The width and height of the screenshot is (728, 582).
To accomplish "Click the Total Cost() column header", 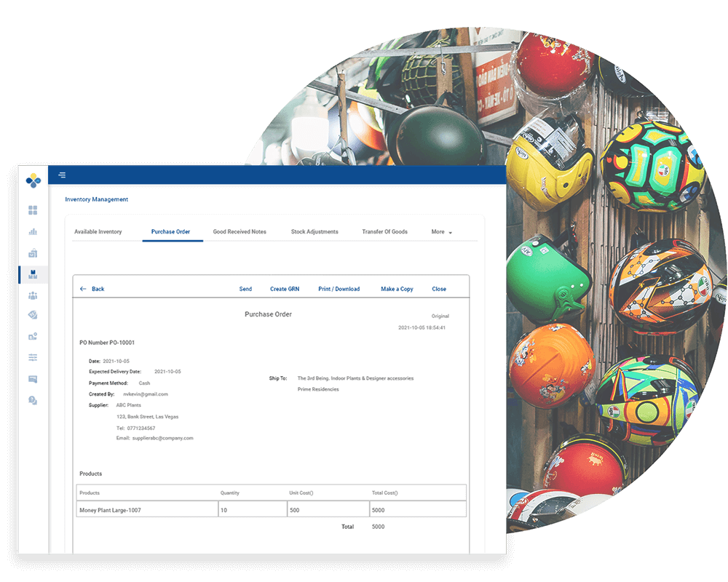I will tap(384, 493).
